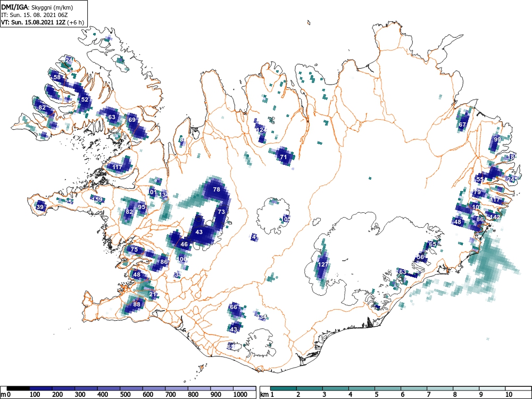Click the '52' value label on the map
This screenshot has height=399, width=532.
(85, 99)
